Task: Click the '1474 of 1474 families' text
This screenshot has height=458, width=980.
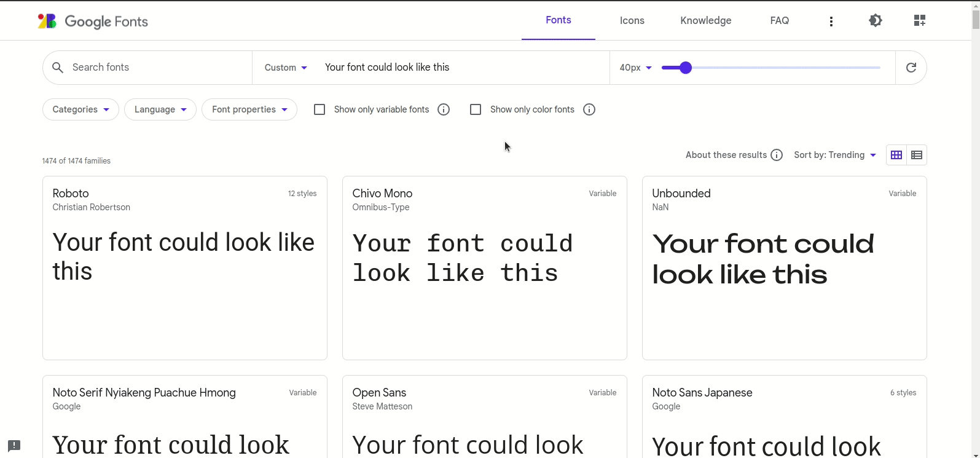Action: [76, 161]
